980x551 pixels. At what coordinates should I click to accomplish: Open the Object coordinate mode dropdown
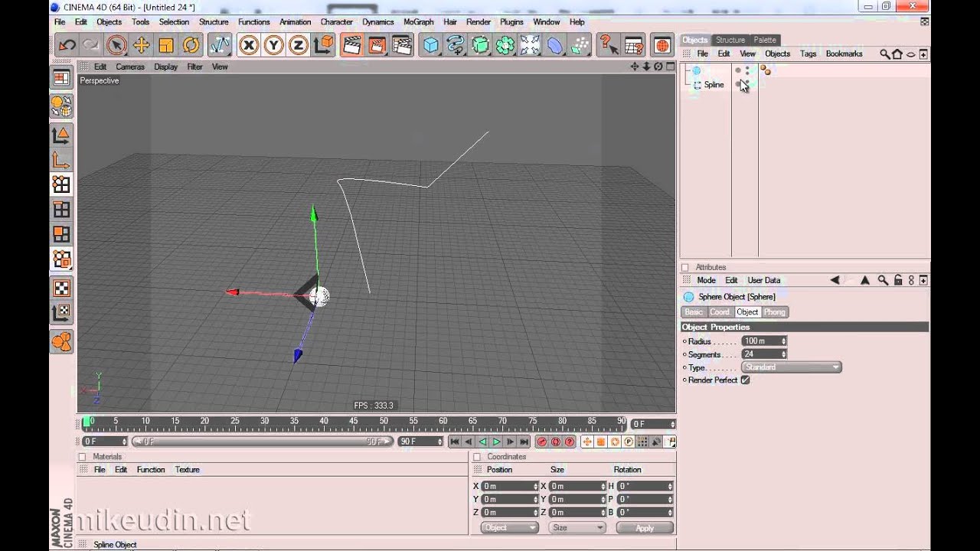coord(509,528)
